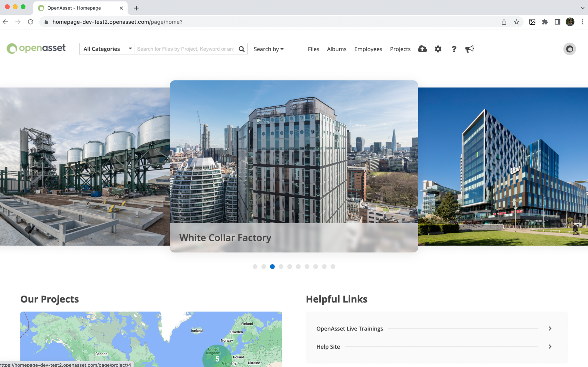The height and width of the screenshot is (367, 588).
Task: Open the user account avatar menu
Action: (569, 49)
